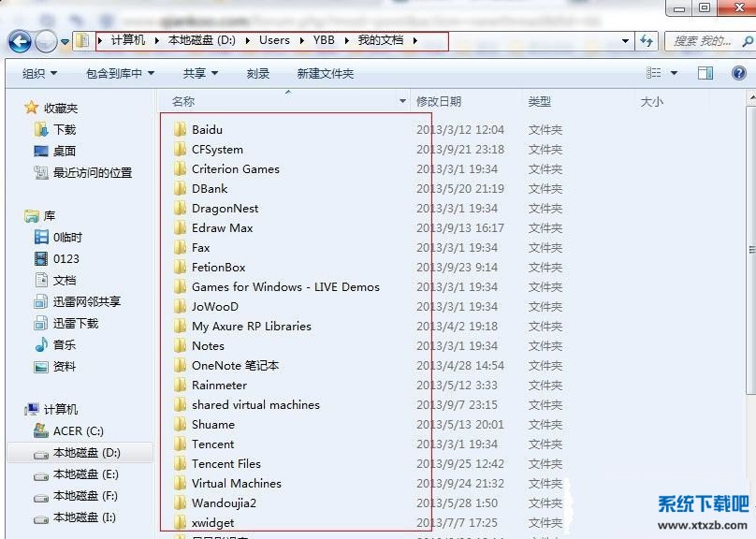Click Users in the address breadcrumb

274,41
